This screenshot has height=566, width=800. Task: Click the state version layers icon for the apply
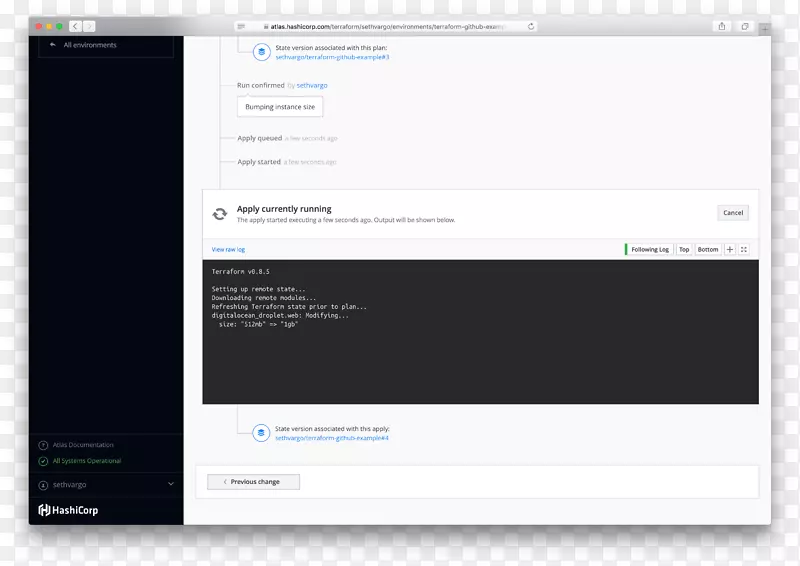[x=261, y=433]
